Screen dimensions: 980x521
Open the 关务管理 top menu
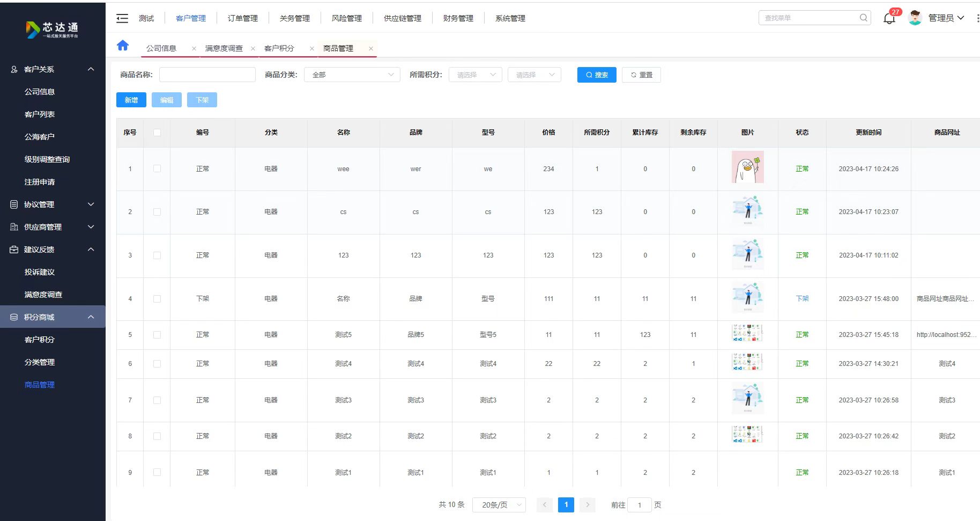coord(295,18)
